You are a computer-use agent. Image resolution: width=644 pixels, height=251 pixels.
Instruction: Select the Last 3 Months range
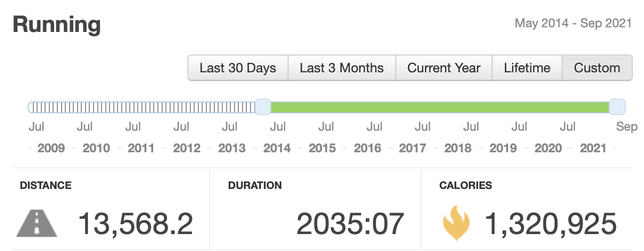pyautogui.click(x=342, y=68)
